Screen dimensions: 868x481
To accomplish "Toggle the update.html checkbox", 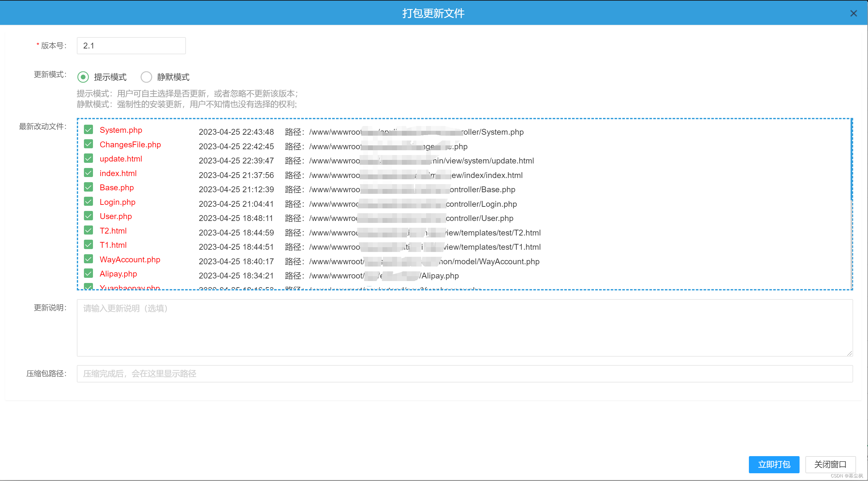I will click(88, 158).
